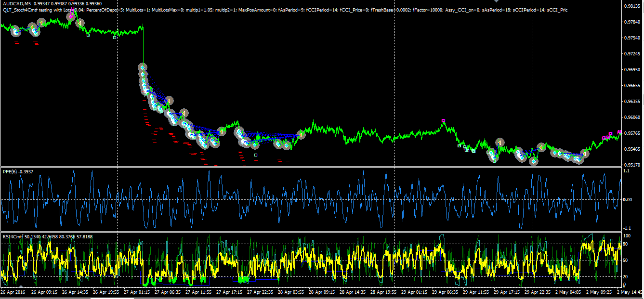Click the '28 Apr 14:35' time label
Image resolution: width=644 pixels, height=299 pixels.
coord(353,292)
